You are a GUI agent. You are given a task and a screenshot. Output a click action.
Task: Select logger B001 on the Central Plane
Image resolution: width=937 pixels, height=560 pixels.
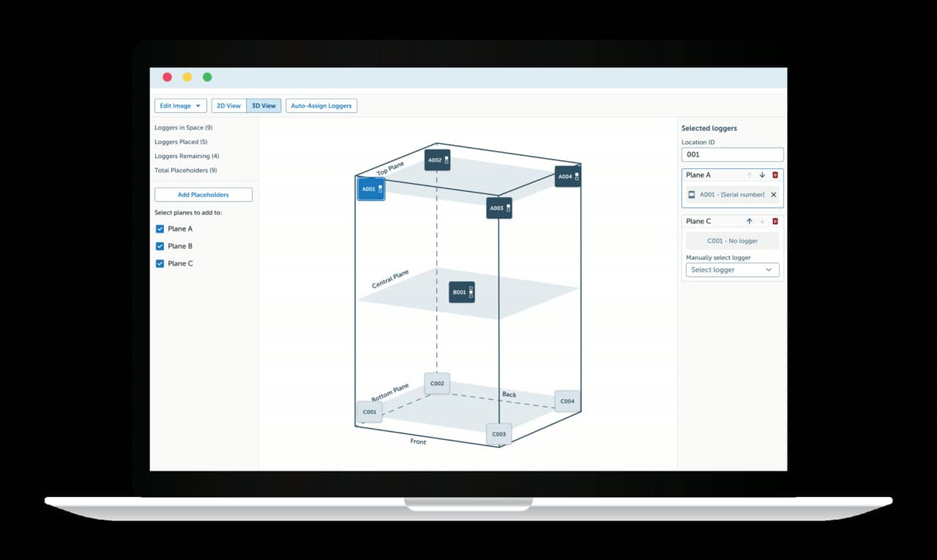point(460,291)
